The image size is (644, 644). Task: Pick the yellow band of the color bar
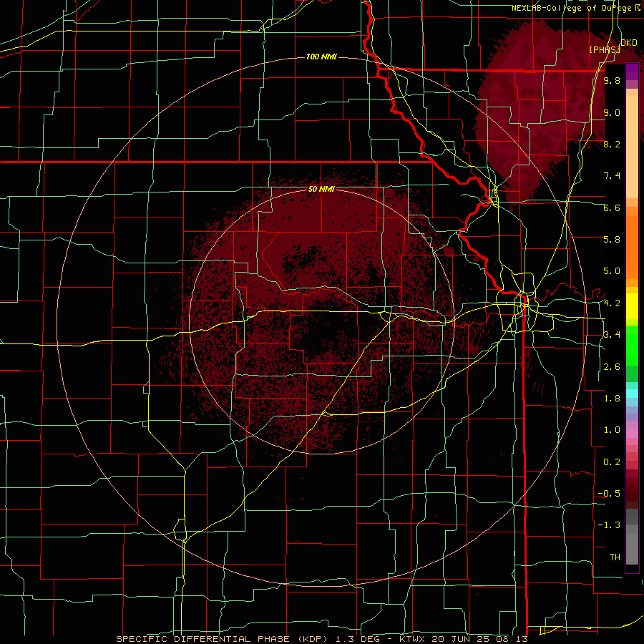[x=632, y=306]
